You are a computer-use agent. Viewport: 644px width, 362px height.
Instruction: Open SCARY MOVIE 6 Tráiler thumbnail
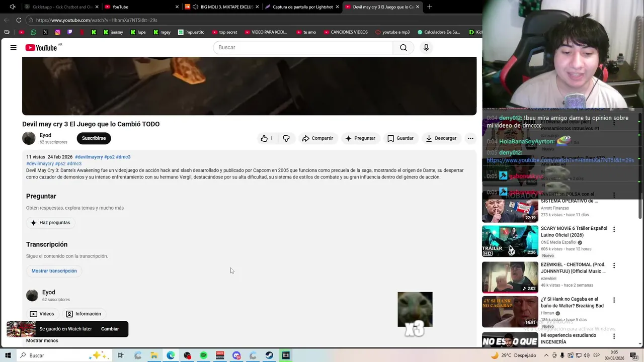[x=510, y=241]
